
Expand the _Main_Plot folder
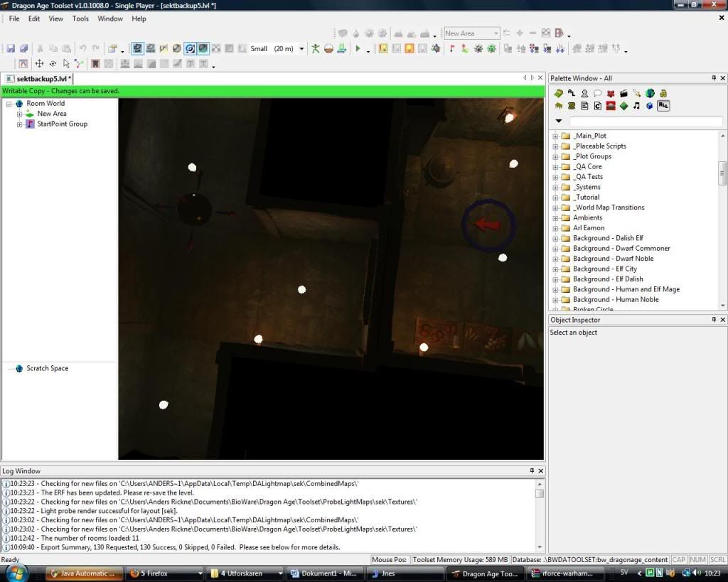(x=555, y=136)
